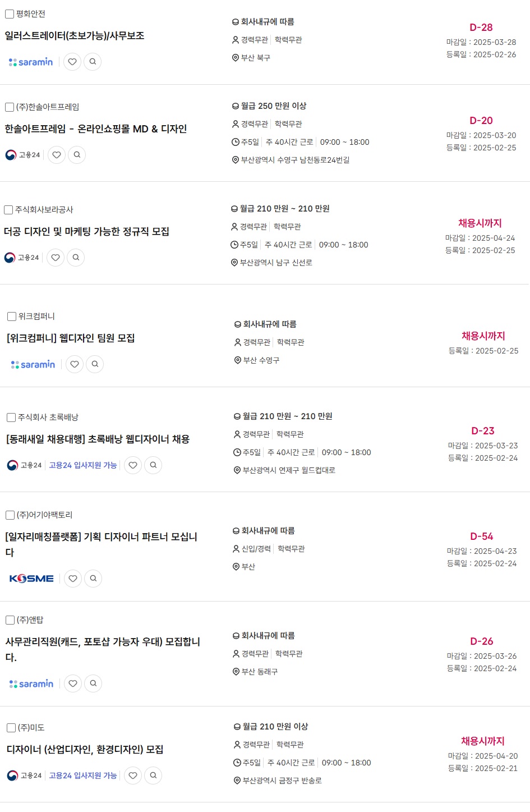Open magnifier preview for (주)앤탑 posting
Screen dimensions: 530x812
(93, 683)
